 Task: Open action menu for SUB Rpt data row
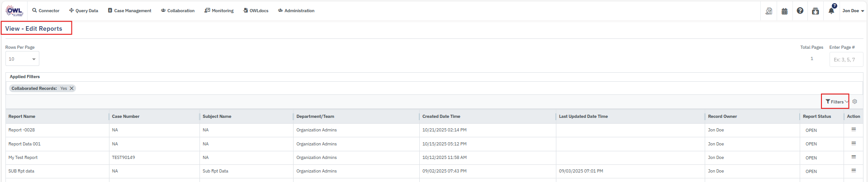(x=854, y=171)
